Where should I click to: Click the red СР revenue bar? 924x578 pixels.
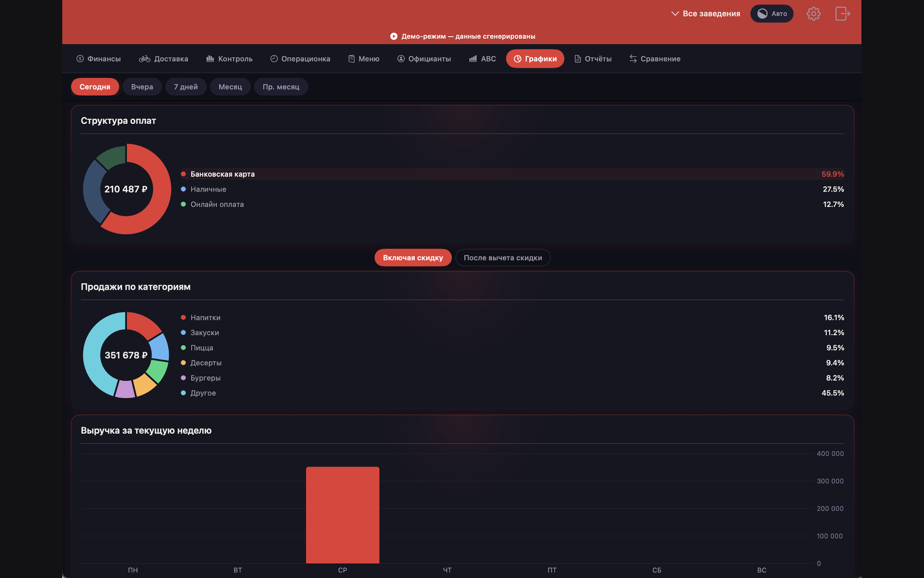click(x=343, y=515)
